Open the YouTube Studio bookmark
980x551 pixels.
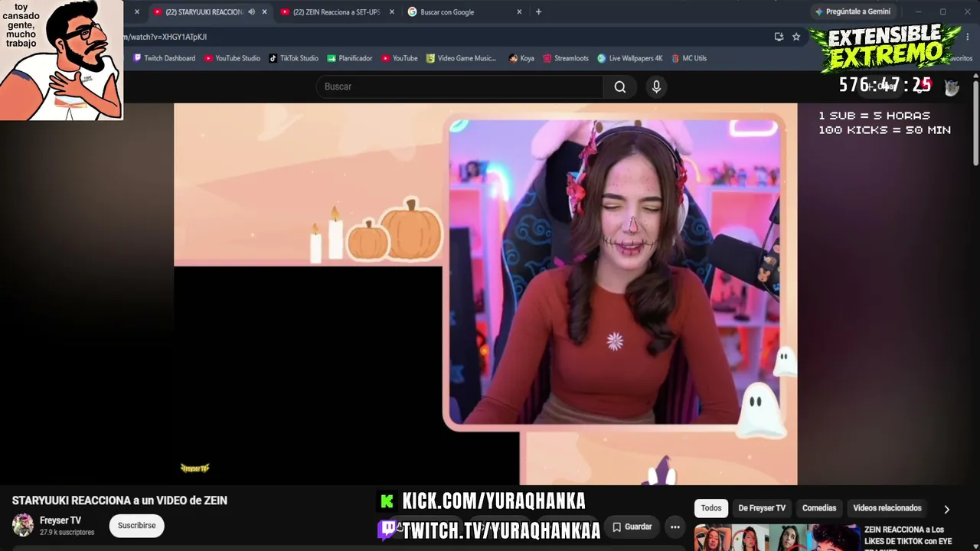point(232,58)
